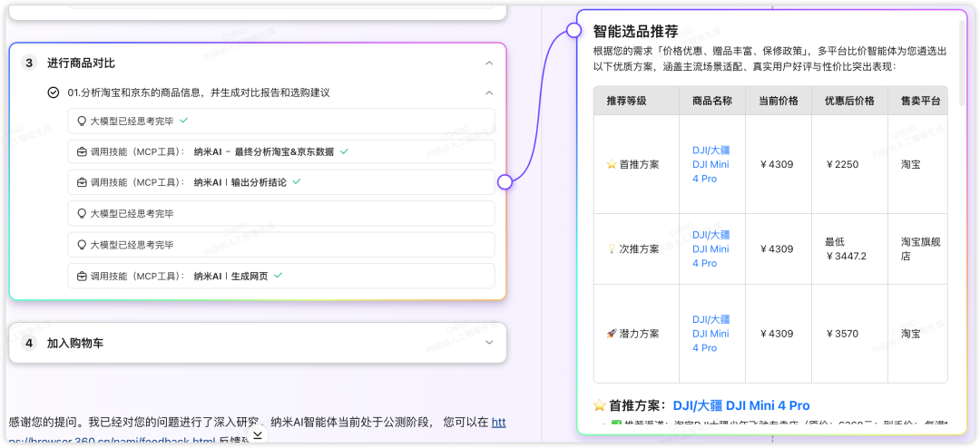Click the connector node on 输出分析结论 row
The image size is (980, 448).
pyautogui.click(x=505, y=181)
